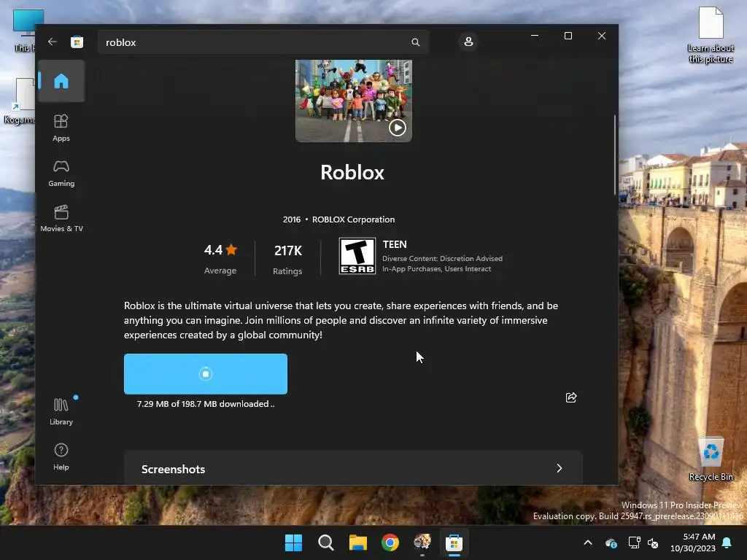Viewport: 747px width, 560px height.
Task: Open the notifications bell icon
Action: 727,542
